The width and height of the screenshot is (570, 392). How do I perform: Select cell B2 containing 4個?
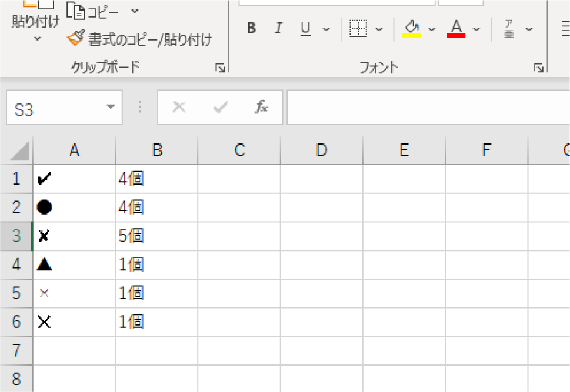point(156,207)
